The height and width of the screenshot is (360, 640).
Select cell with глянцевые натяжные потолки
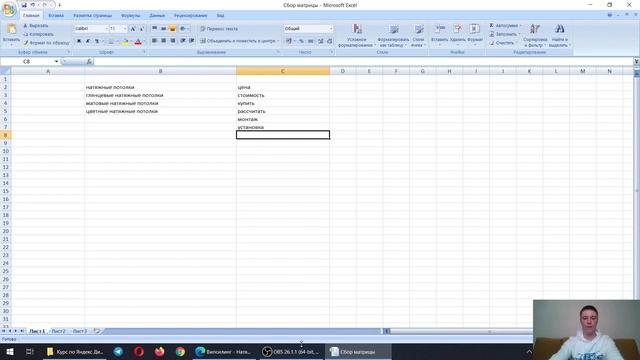(x=160, y=95)
